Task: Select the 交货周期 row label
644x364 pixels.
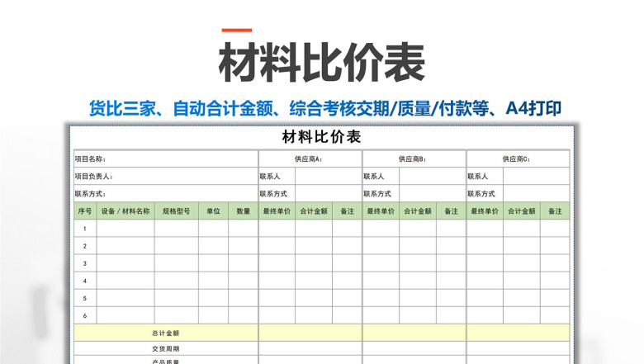Action: point(166,348)
